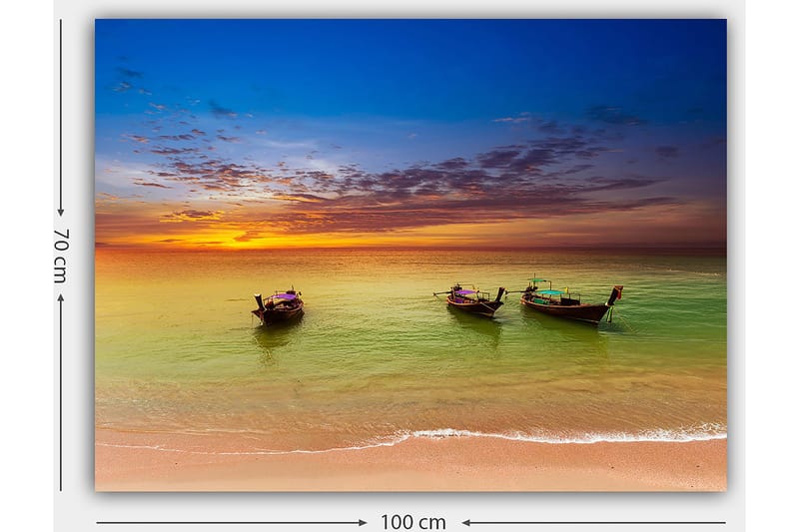Viewport: 799px width, 532px height.
Task: Click the downward arrowhead above 70 cm
Action: coord(61,211)
